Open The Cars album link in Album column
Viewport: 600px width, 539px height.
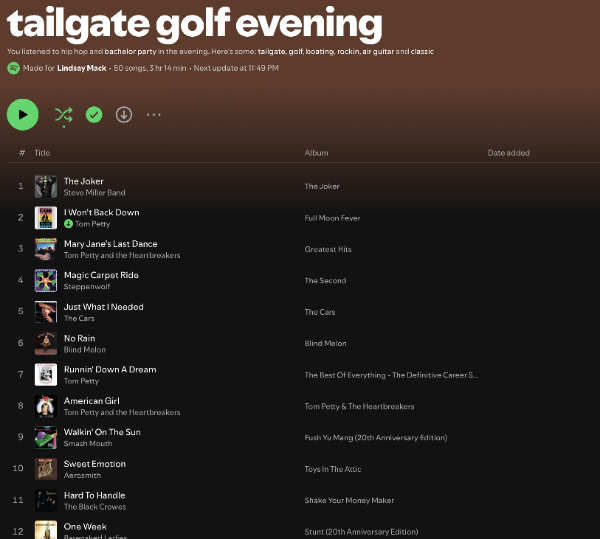point(320,312)
